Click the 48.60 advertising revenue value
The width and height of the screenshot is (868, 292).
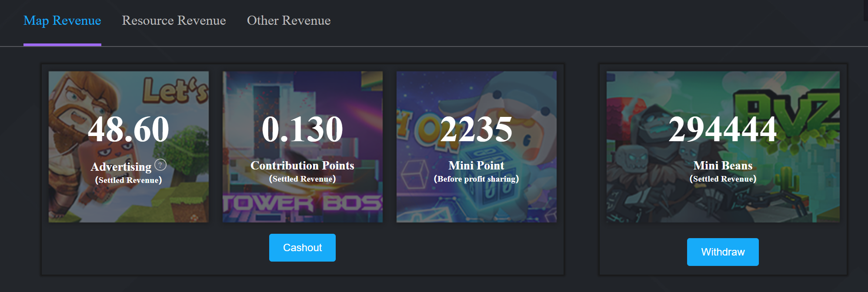point(129,129)
